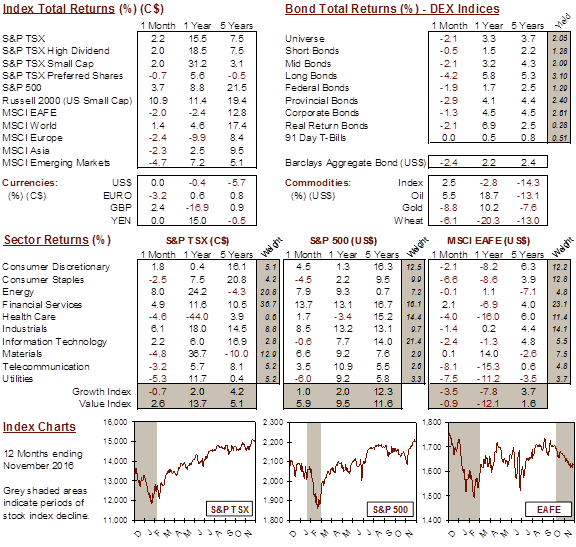Select the 'MSCI Emerging Markets' row label

coord(56,163)
